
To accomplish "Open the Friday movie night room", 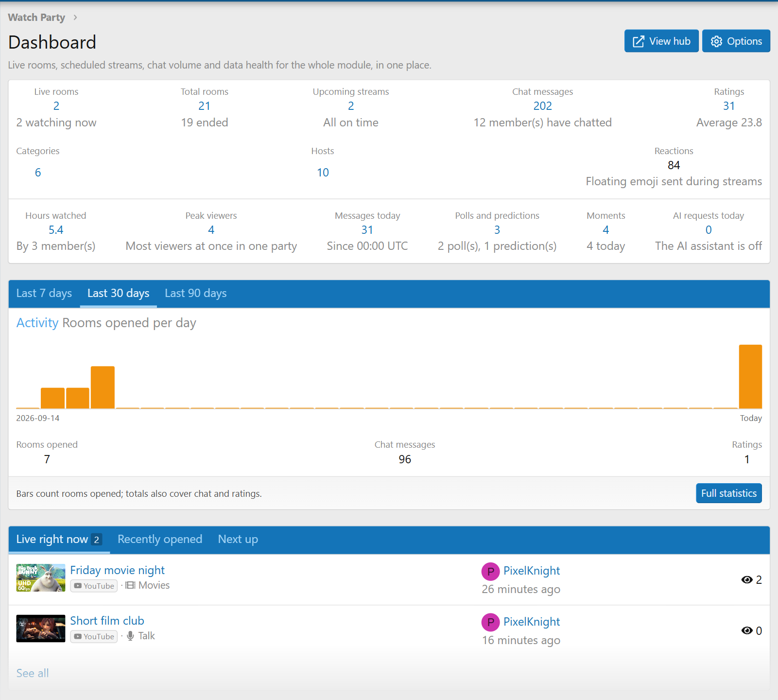I will pyautogui.click(x=117, y=570).
